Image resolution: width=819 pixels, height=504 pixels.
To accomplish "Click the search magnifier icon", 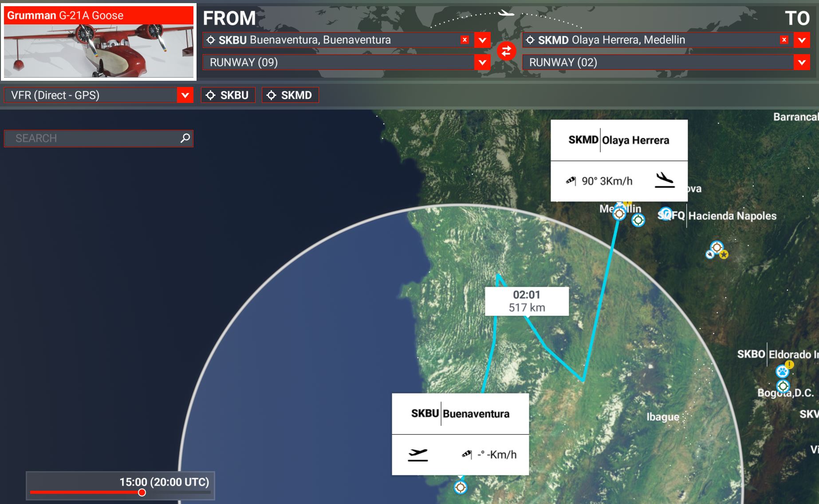I will click(185, 138).
